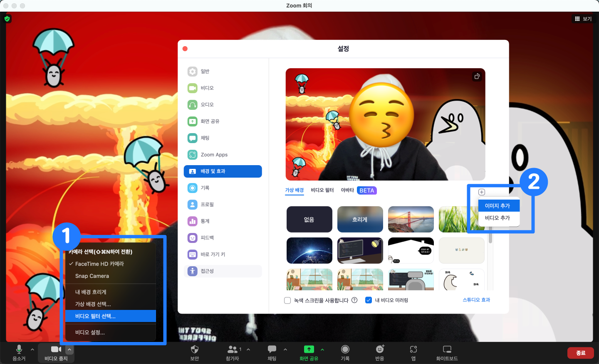This screenshot has width=599, height=364.
Task: Choose 비디오 추가 from the popup
Action: [x=499, y=218]
